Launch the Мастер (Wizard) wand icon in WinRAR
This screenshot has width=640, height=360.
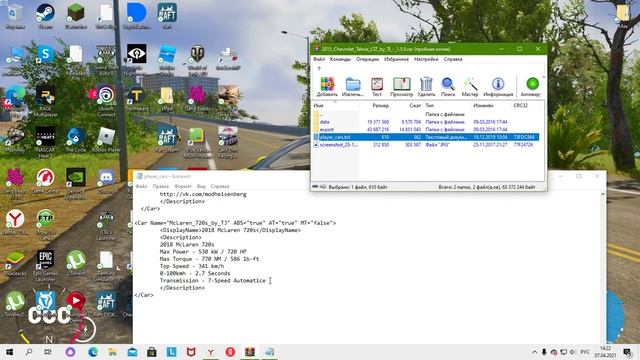(x=470, y=87)
